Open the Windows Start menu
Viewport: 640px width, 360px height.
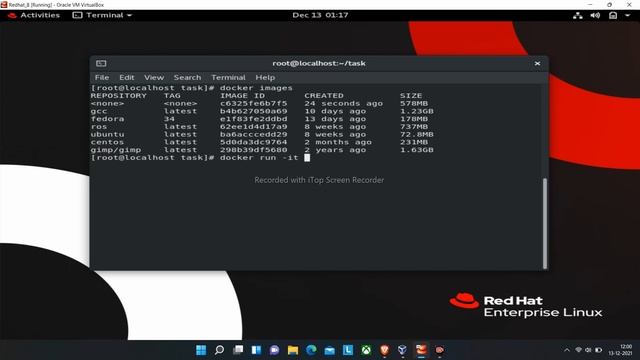click(201, 350)
